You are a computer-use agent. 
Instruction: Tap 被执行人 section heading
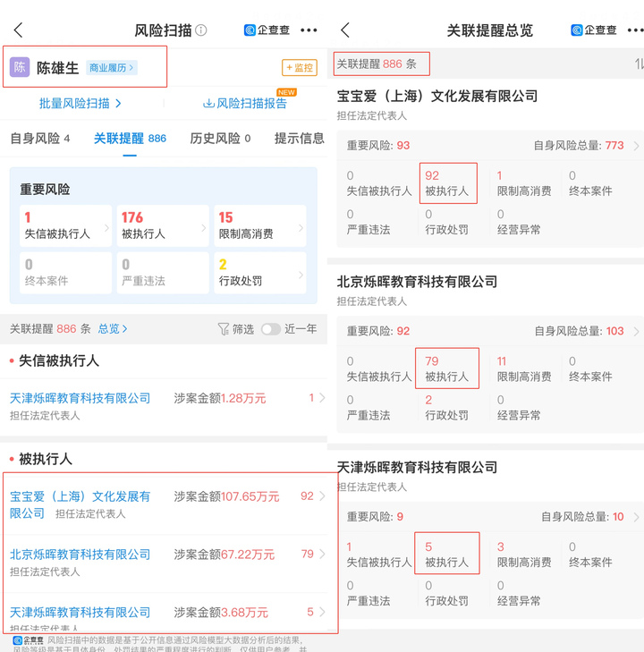tap(46, 459)
